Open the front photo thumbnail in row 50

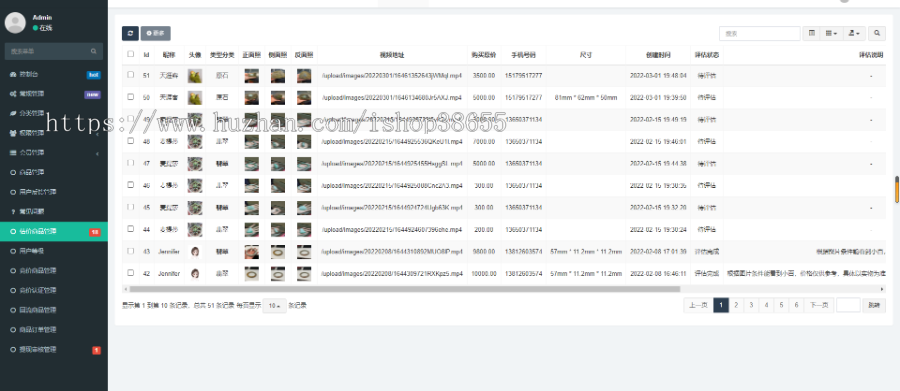point(251,98)
